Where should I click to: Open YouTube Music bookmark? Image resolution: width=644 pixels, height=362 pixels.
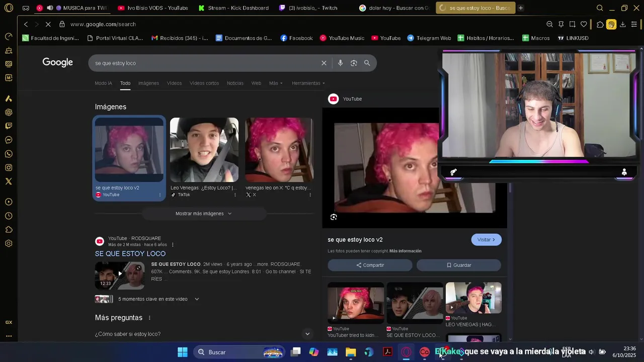click(342, 38)
